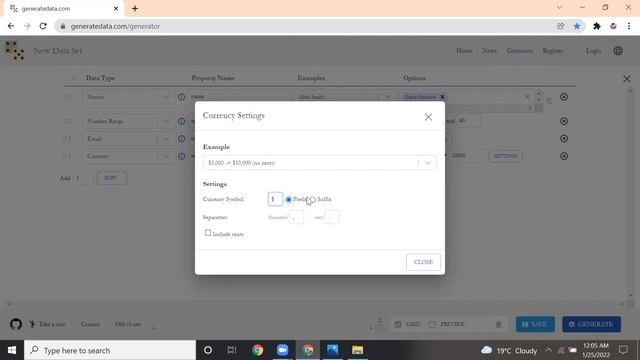Viewport: 640px width, 360px height.
Task: Click the Take a tour link
Action: tap(47, 324)
